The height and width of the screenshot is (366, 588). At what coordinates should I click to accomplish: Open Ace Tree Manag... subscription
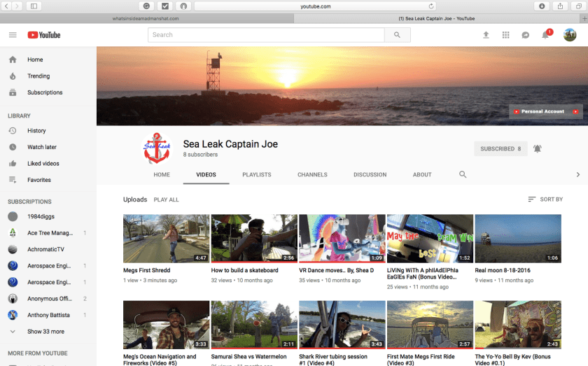click(48, 233)
